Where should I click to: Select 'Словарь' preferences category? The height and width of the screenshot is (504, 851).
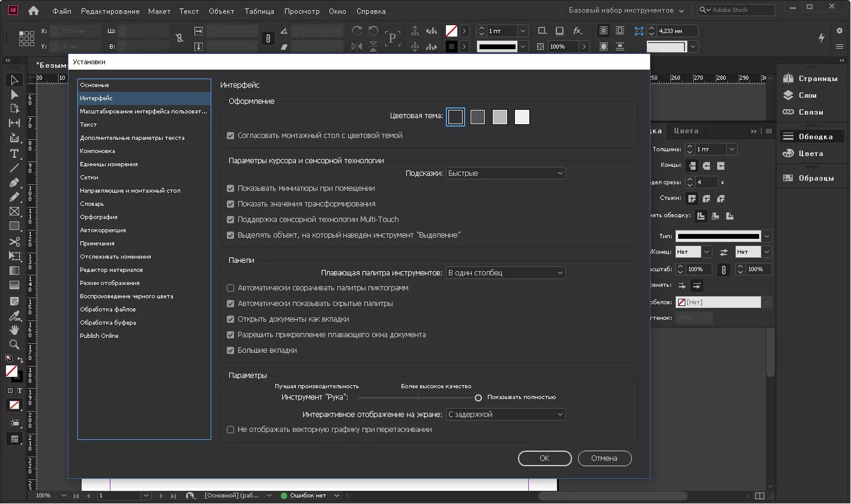click(x=144, y=204)
